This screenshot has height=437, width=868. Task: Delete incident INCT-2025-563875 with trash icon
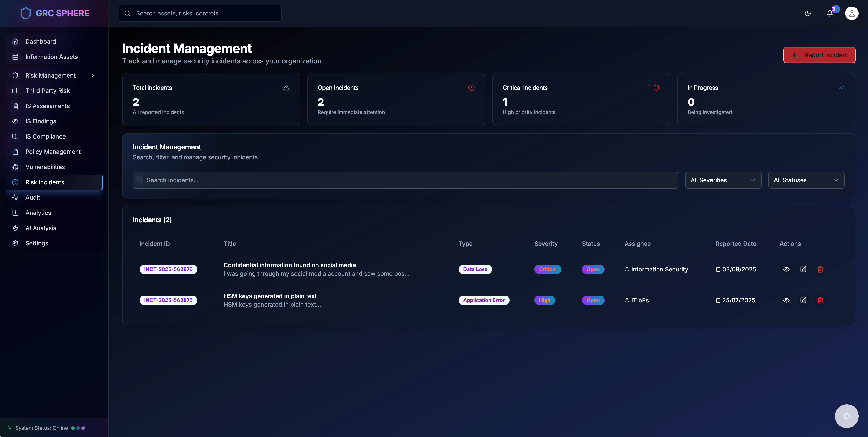pos(820,300)
